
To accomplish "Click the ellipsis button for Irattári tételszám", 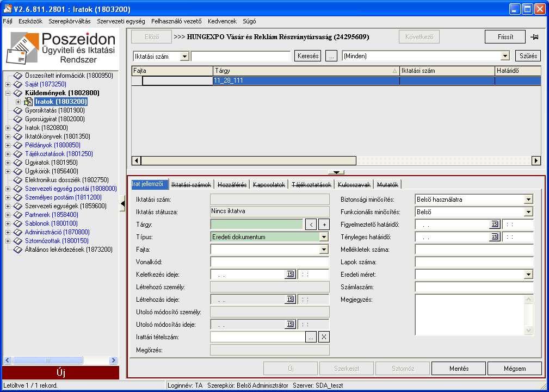I will click(x=311, y=337).
